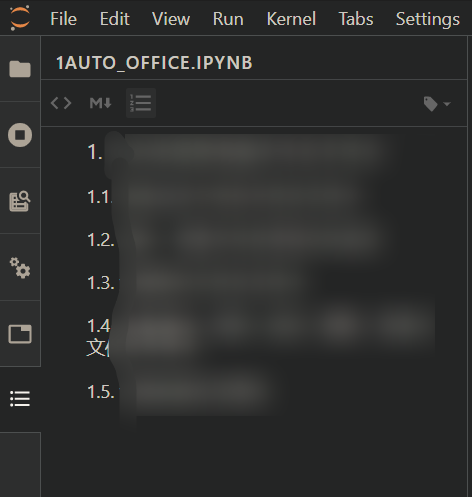This screenshot has width=472, height=497.
Task: Open the Kernel menu
Action: [x=291, y=19]
